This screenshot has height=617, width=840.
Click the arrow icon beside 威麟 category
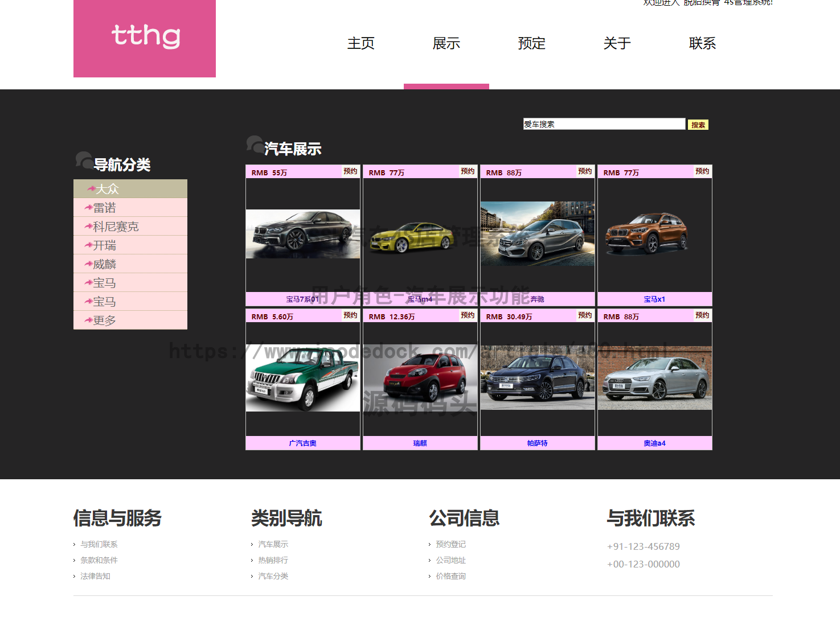point(90,264)
